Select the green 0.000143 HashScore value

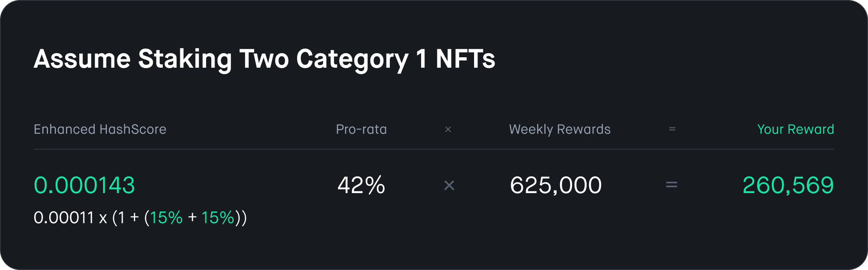pyautogui.click(x=84, y=185)
